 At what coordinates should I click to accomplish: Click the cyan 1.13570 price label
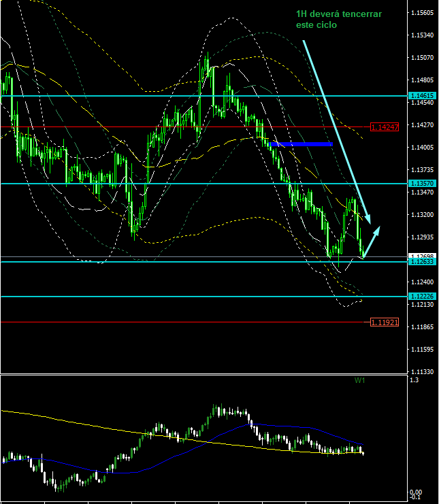(x=422, y=184)
